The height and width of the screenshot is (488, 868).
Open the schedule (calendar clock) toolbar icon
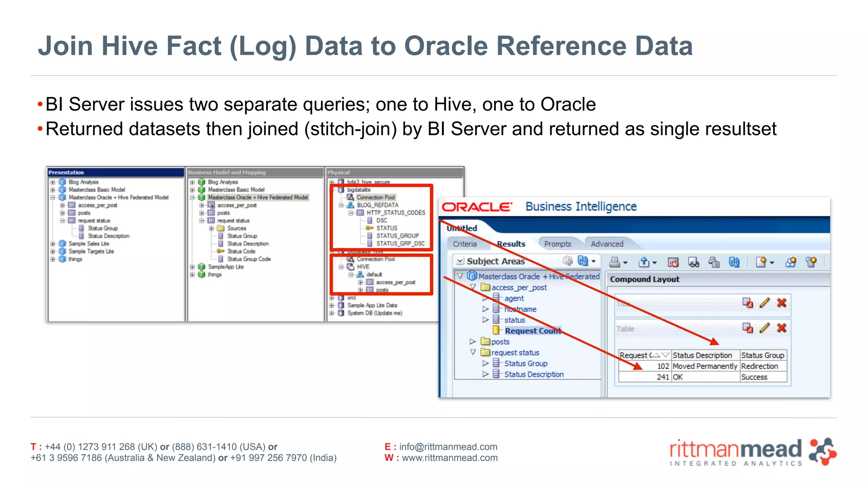tap(673, 263)
